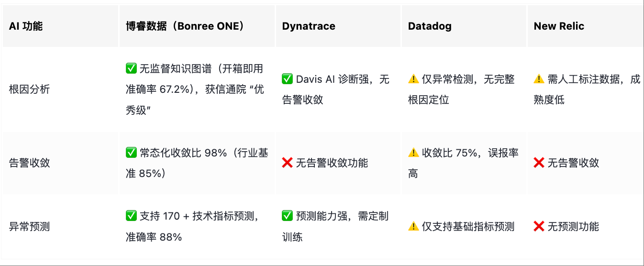Select the AI 功能 column header
Viewport: 644px width, 266px height.
[26, 26]
